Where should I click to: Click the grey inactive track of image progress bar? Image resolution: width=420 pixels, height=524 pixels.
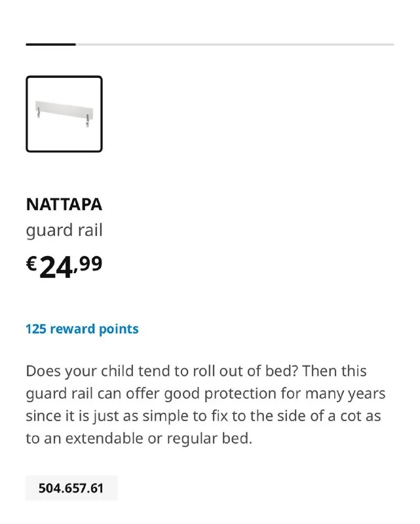tap(235, 45)
